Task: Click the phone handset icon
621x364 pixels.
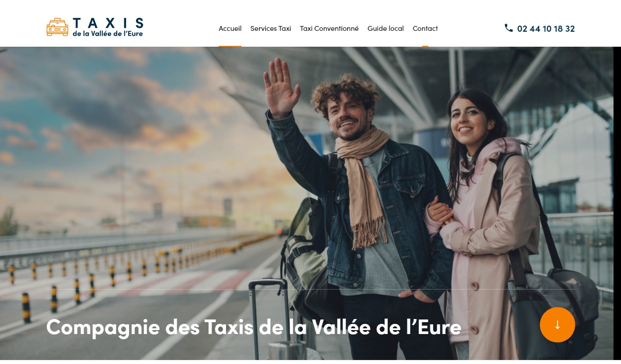Action: coord(509,28)
